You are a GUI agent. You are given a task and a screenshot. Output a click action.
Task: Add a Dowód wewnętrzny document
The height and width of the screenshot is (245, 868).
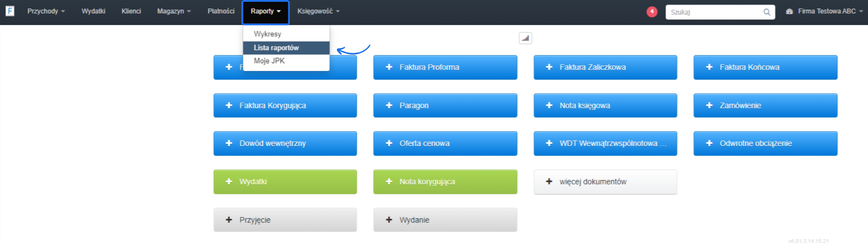(285, 143)
